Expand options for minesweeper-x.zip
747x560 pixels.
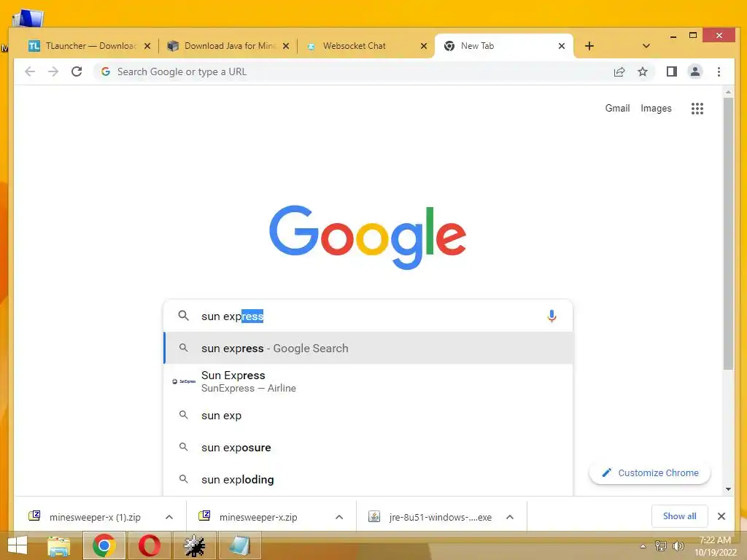(x=339, y=517)
